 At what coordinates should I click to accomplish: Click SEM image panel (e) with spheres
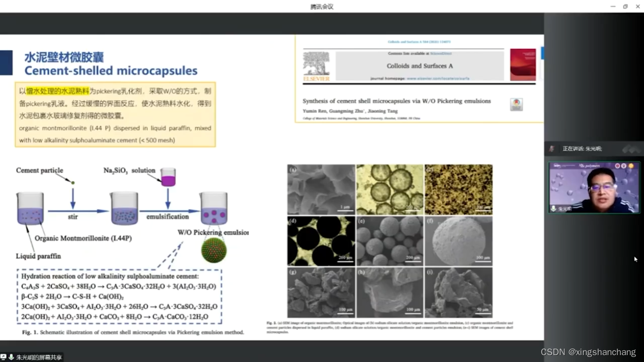click(x=390, y=241)
